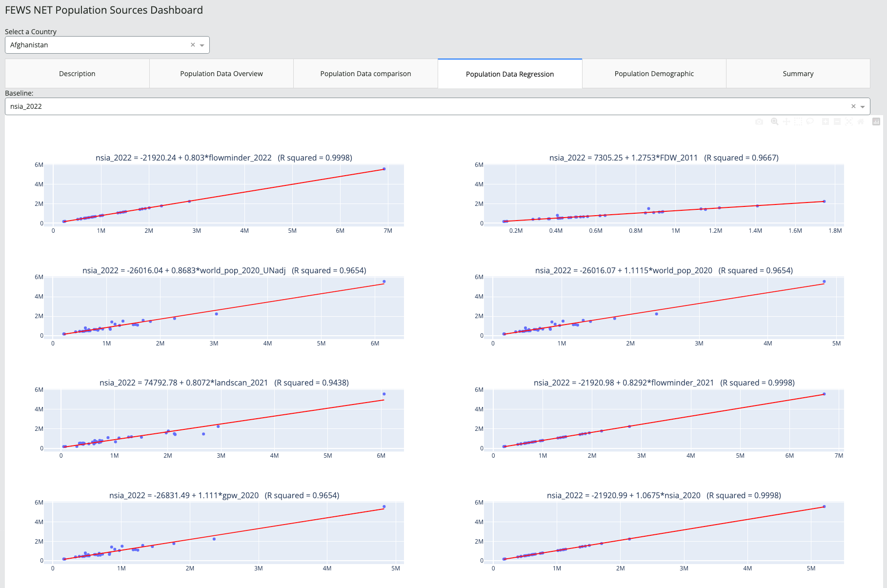
Task: Click the camera download plot icon
Action: click(x=759, y=122)
